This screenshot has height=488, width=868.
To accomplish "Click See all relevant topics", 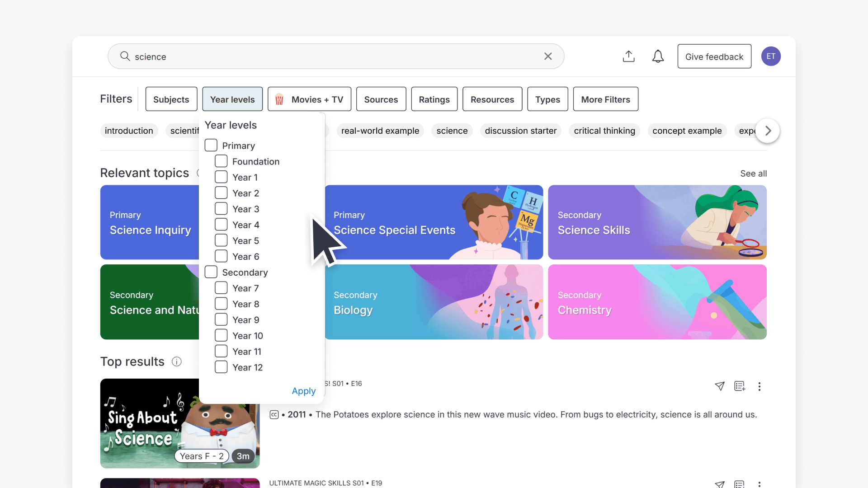I will coord(754,174).
